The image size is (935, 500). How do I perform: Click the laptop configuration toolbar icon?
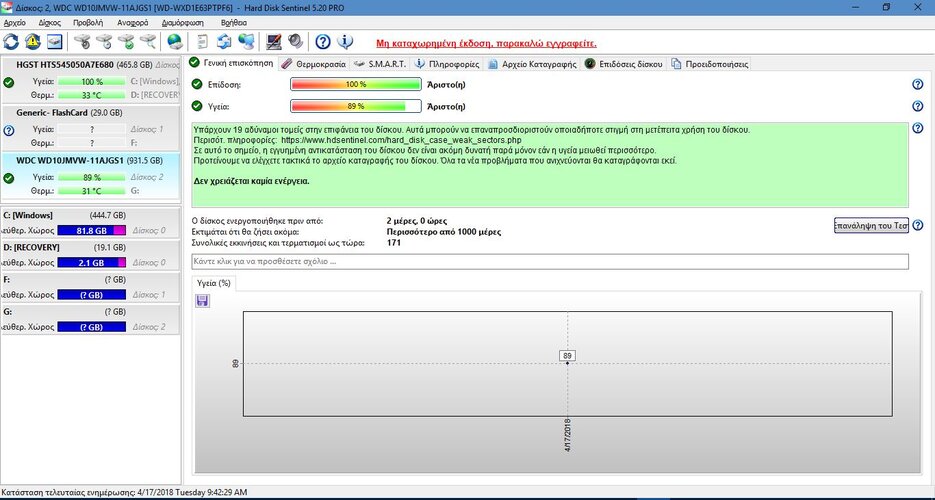(x=274, y=42)
